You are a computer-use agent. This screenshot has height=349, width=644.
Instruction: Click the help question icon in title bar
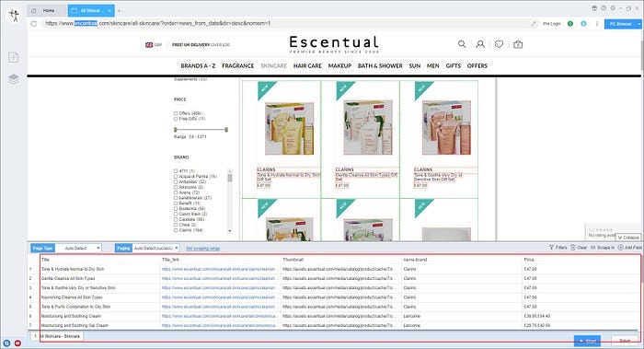604,8
